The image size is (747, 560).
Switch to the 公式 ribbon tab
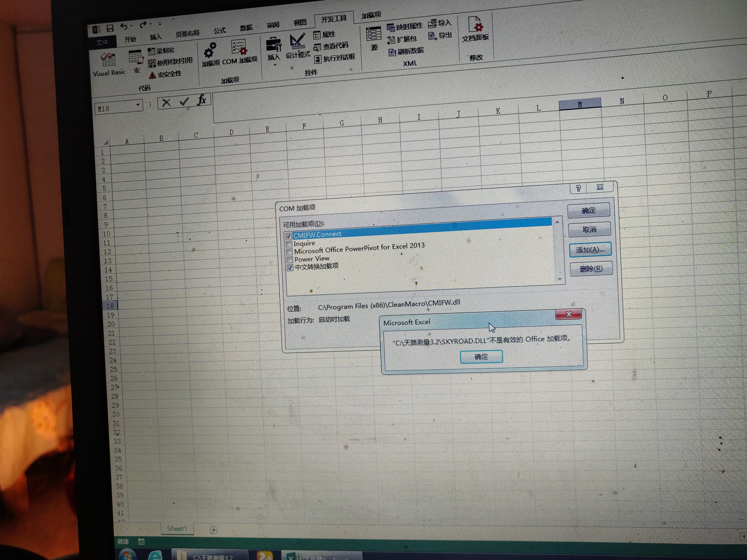[x=219, y=31]
